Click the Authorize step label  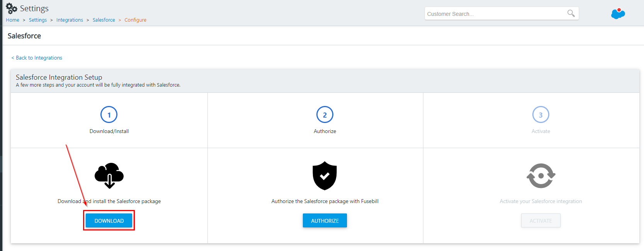(325, 131)
